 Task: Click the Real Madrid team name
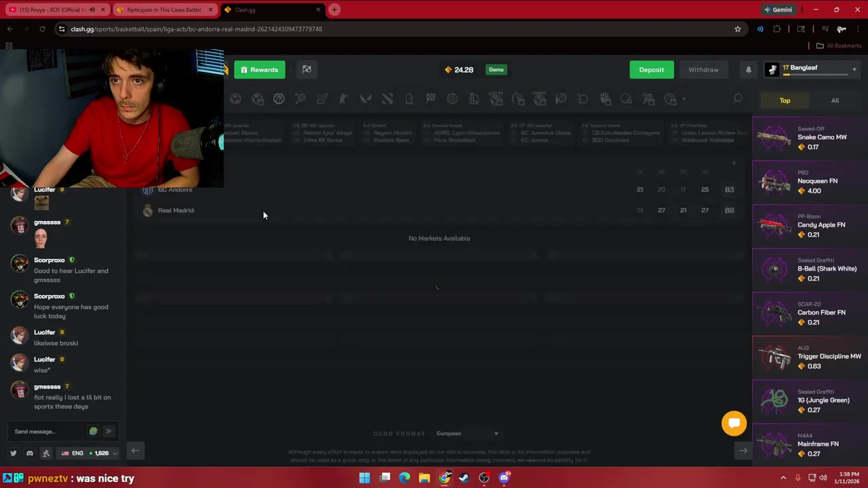[x=176, y=210]
